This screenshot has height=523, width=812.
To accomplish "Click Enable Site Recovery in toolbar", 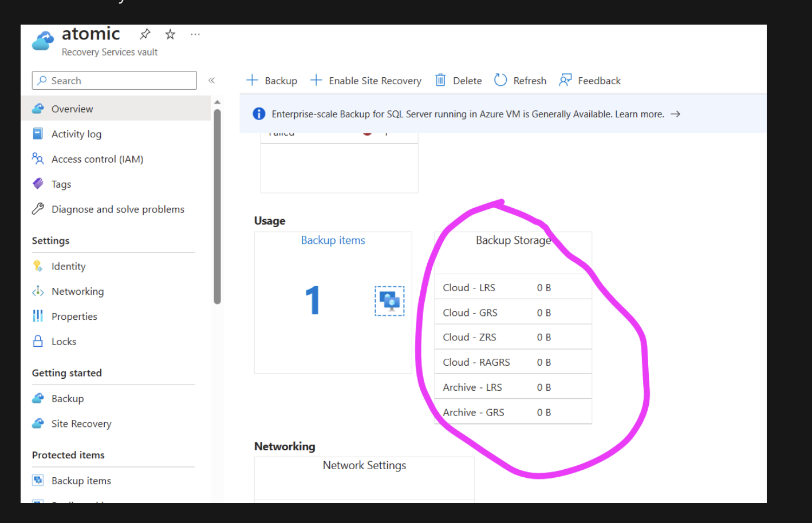I will [365, 81].
